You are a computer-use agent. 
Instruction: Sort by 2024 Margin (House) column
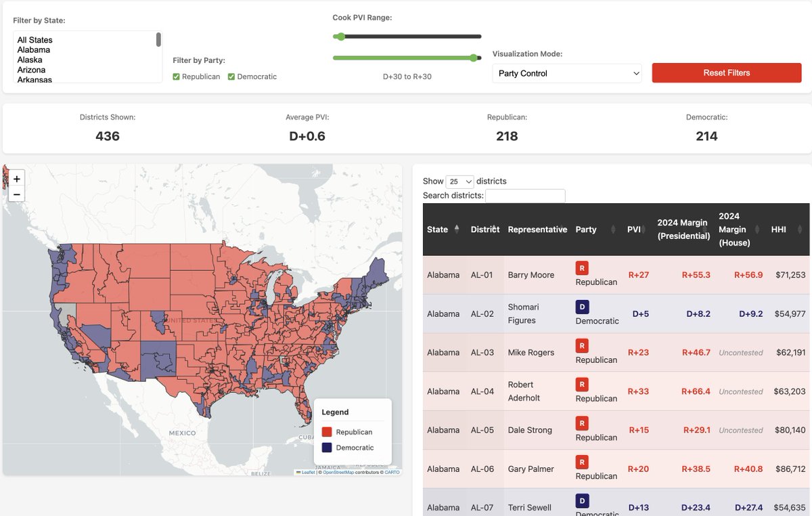(741, 230)
